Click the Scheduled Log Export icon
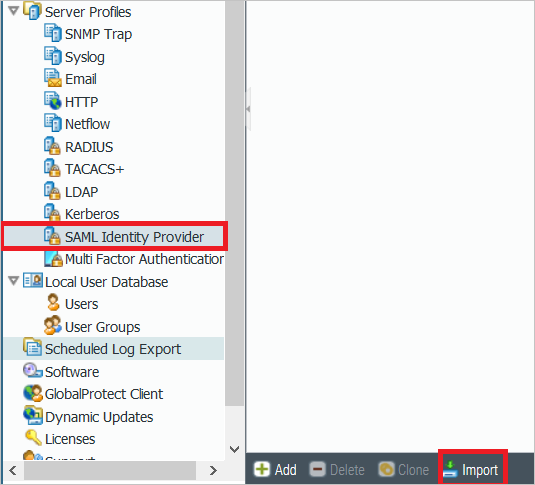 pyautogui.click(x=32, y=347)
